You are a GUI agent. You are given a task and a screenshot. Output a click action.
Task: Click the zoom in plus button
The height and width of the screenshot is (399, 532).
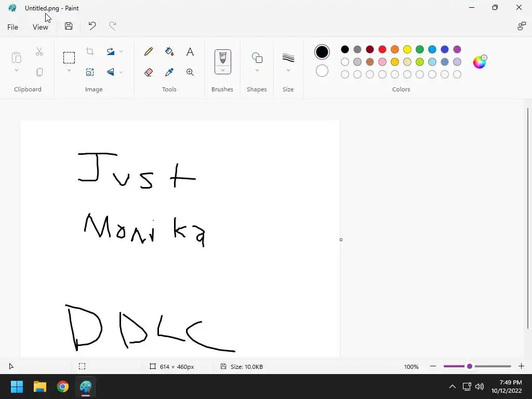521,366
